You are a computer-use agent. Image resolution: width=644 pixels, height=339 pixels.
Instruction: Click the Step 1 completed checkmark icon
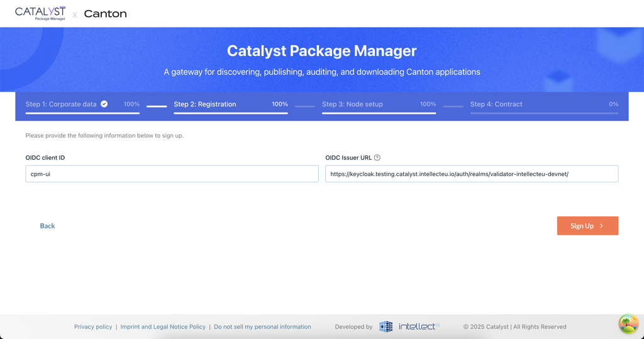click(x=104, y=104)
